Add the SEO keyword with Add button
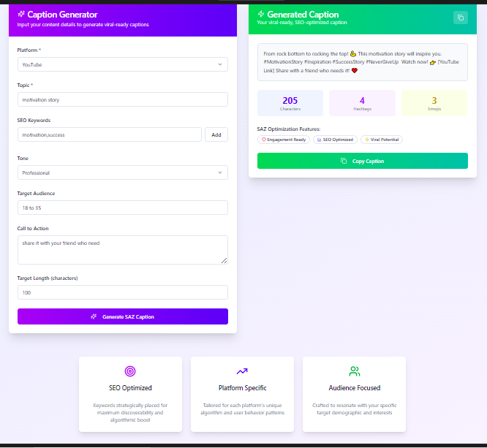Image resolution: width=487 pixels, height=448 pixels. pos(216,134)
